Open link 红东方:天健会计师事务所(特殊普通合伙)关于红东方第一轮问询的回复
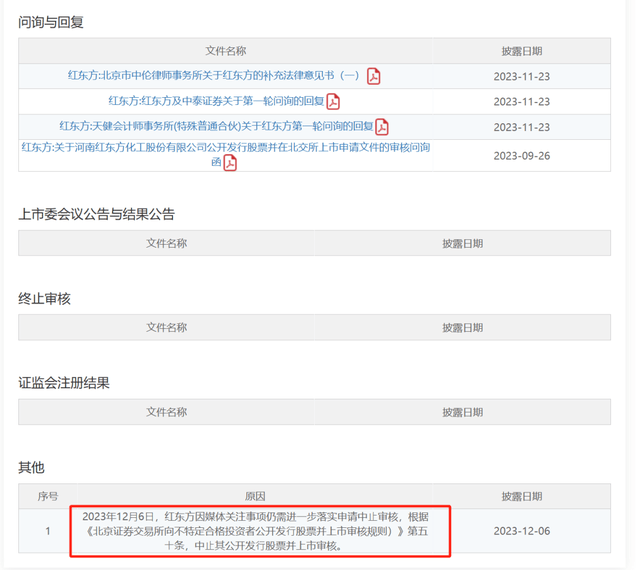The image size is (640, 570). (216, 126)
